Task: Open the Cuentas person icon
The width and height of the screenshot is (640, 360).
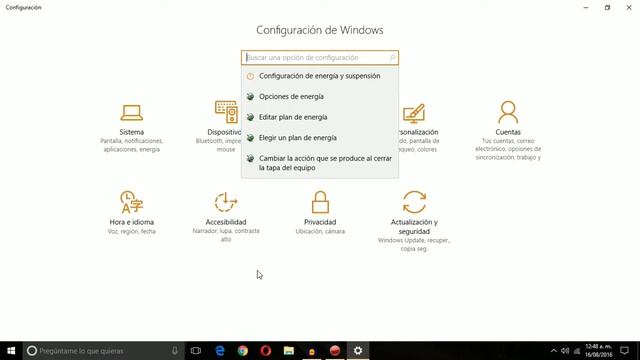Action: tap(508, 112)
